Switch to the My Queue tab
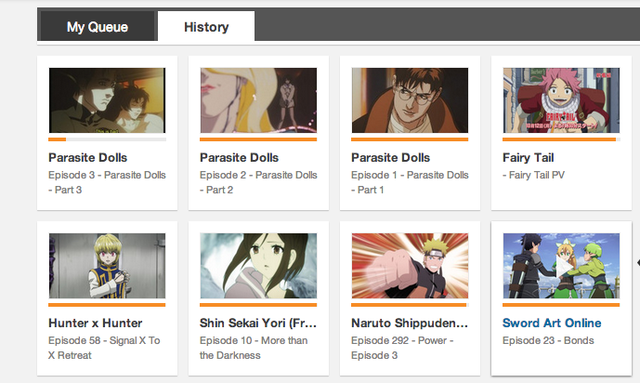Screen dimensions: 640x383 coord(97,26)
